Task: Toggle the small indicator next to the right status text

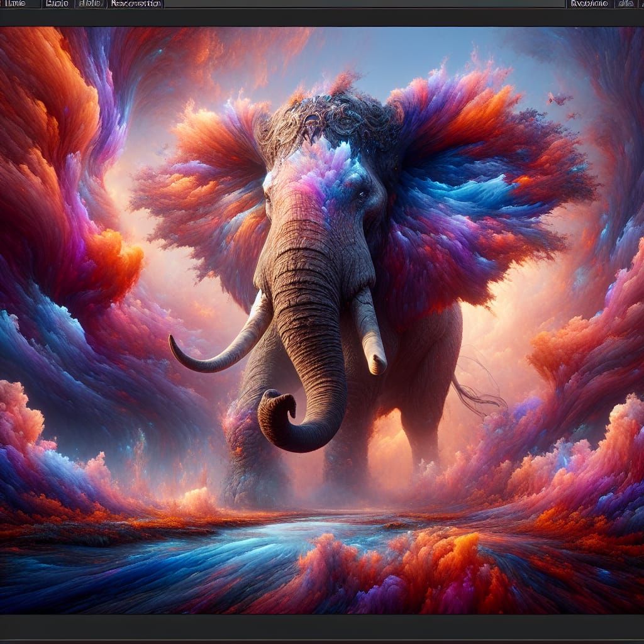Action: (x=621, y=5)
